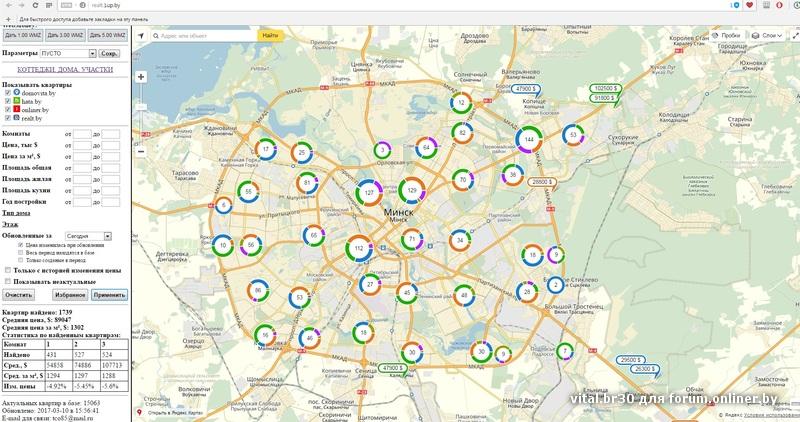Uncheck the onliner.by source checkbox
This screenshot has width=800, height=422.
[8, 109]
